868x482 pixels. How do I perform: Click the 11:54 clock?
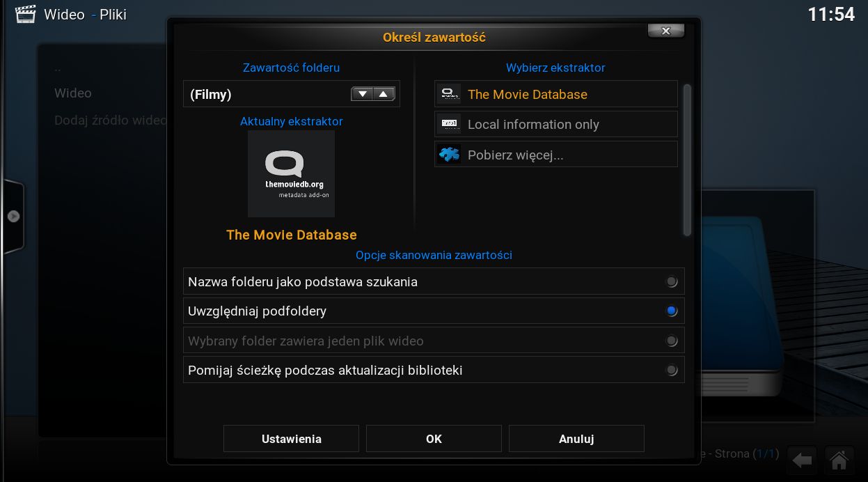click(x=831, y=14)
